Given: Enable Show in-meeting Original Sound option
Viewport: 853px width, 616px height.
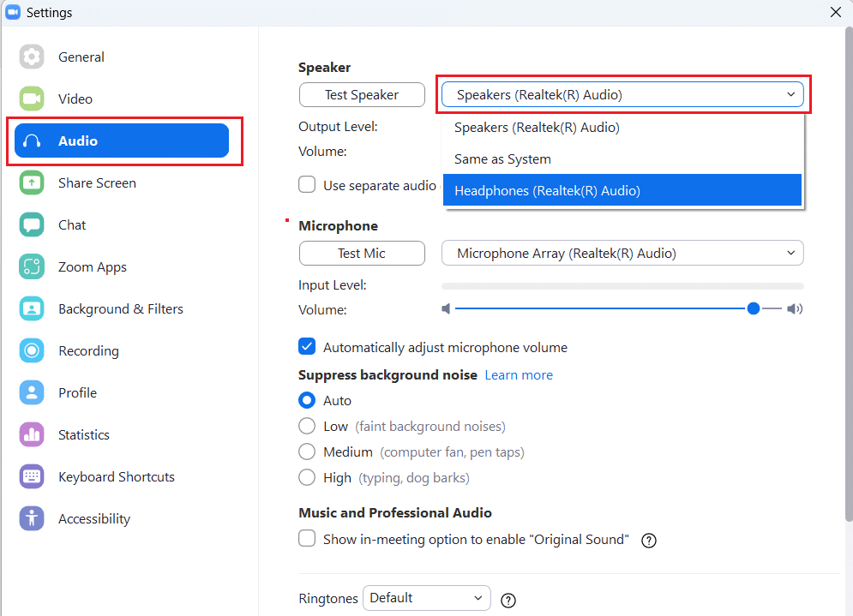Looking at the screenshot, I should tap(307, 538).
